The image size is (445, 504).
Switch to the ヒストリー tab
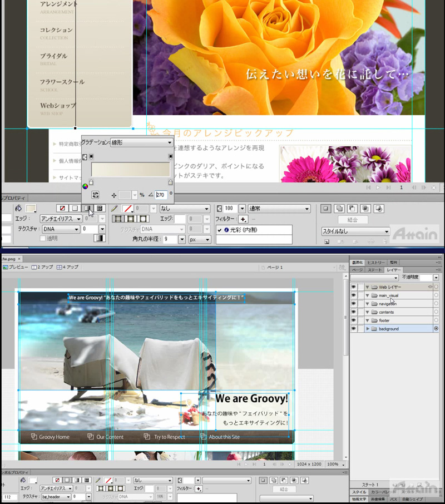point(376,263)
